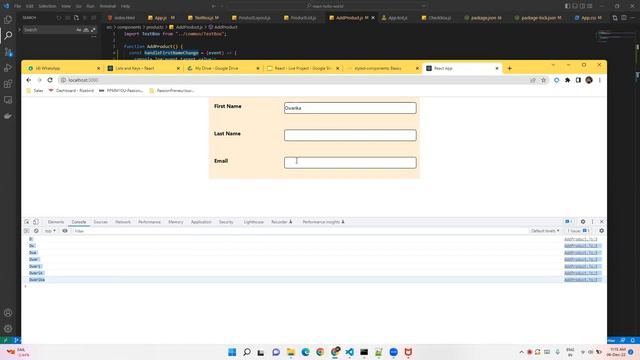
Task: Click the Last Name text box
Action: tap(350, 135)
